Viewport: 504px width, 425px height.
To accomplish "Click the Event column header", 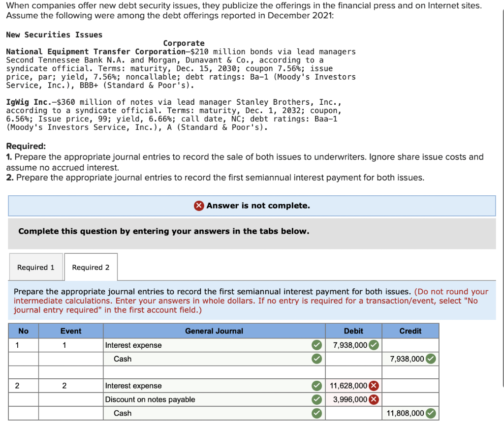I will tap(71, 331).
